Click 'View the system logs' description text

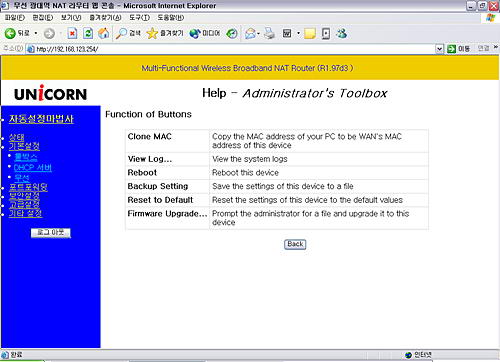click(x=250, y=159)
